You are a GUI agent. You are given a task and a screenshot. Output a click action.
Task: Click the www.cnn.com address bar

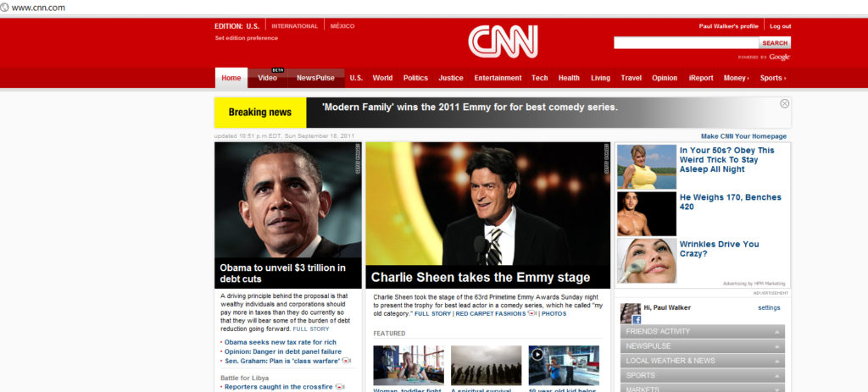(38, 8)
